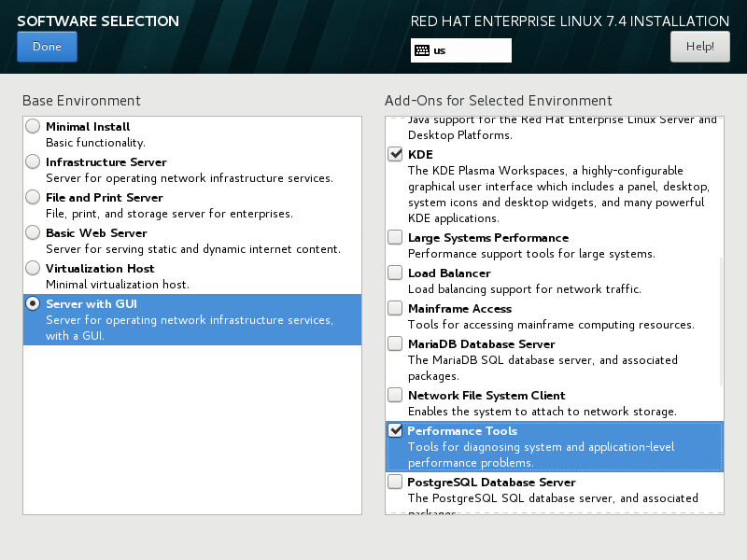This screenshot has height=560, width=747.
Task: Click the 'Large Systems Performance' title
Action: point(488,237)
